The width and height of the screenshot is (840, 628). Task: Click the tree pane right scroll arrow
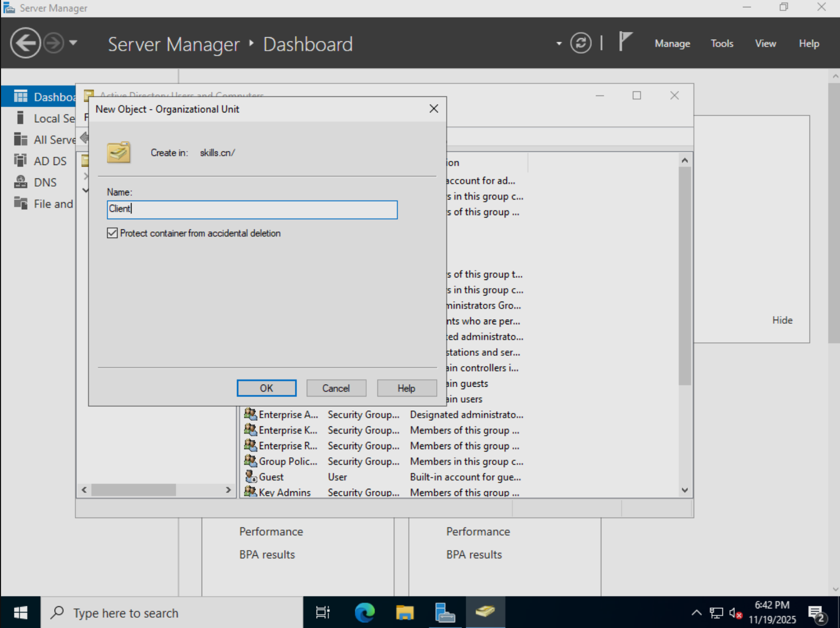228,490
